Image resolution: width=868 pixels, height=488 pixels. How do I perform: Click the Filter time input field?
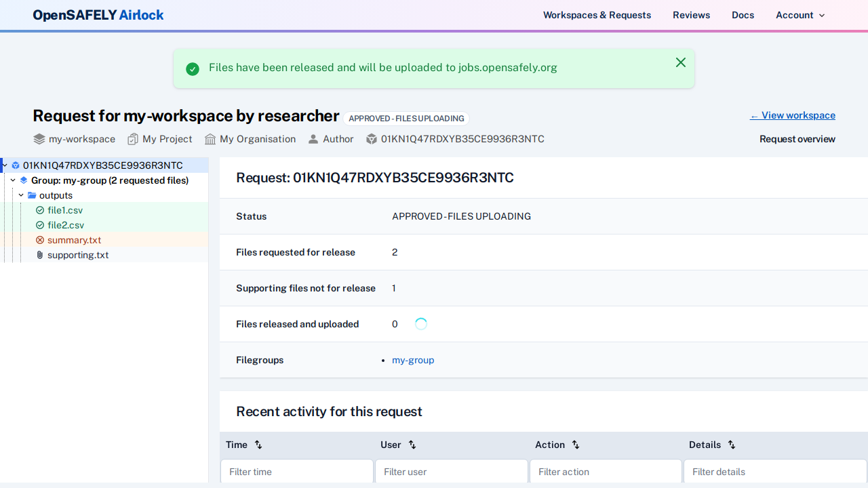coord(296,471)
